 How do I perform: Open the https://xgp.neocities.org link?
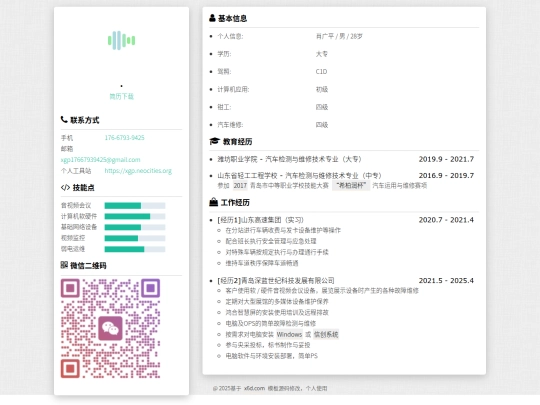(x=138, y=171)
